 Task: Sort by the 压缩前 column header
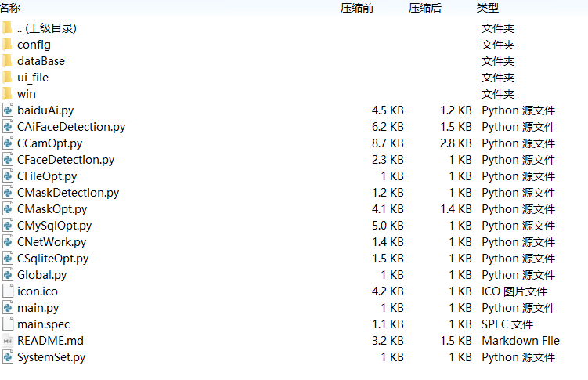coord(356,8)
